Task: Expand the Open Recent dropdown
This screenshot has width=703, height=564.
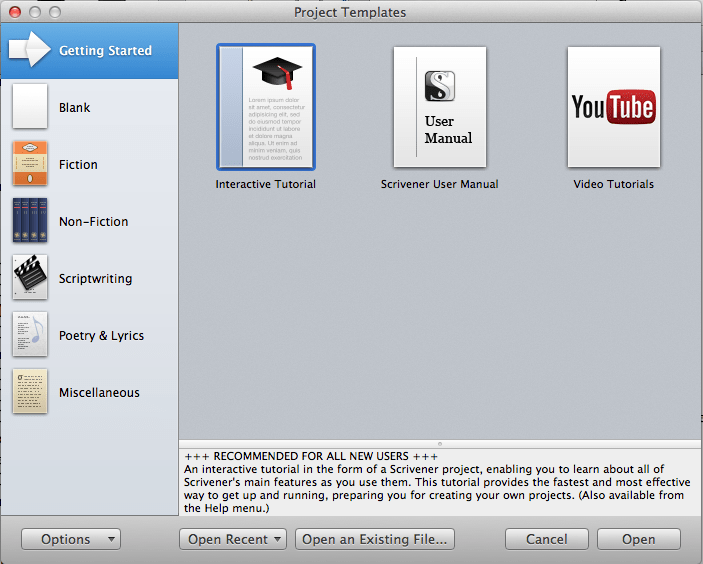Action: point(233,539)
